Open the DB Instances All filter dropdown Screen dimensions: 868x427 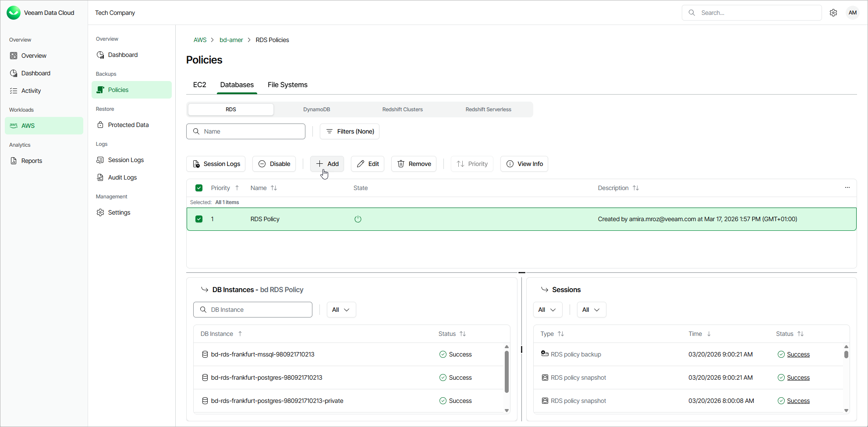[x=341, y=310]
